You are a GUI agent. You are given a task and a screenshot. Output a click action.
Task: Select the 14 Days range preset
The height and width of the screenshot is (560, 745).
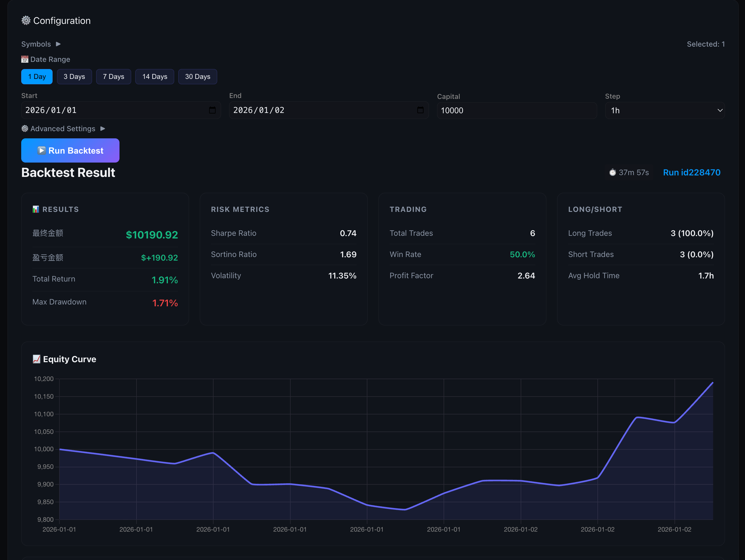click(x=155, y=76)
